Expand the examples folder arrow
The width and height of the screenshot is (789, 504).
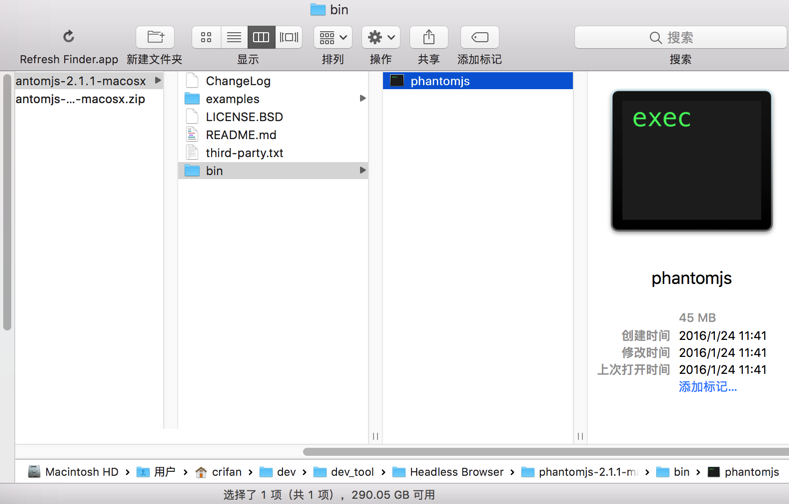[362, 99]
